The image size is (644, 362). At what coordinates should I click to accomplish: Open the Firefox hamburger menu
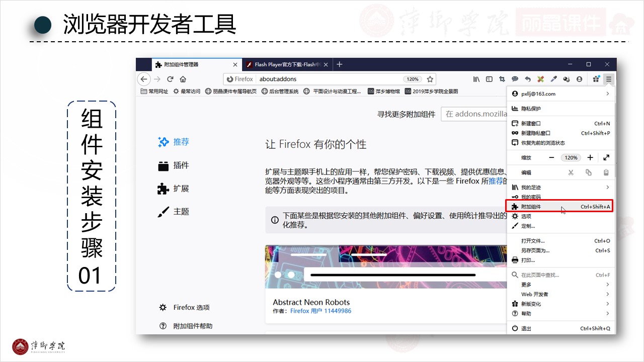(609, 79)
